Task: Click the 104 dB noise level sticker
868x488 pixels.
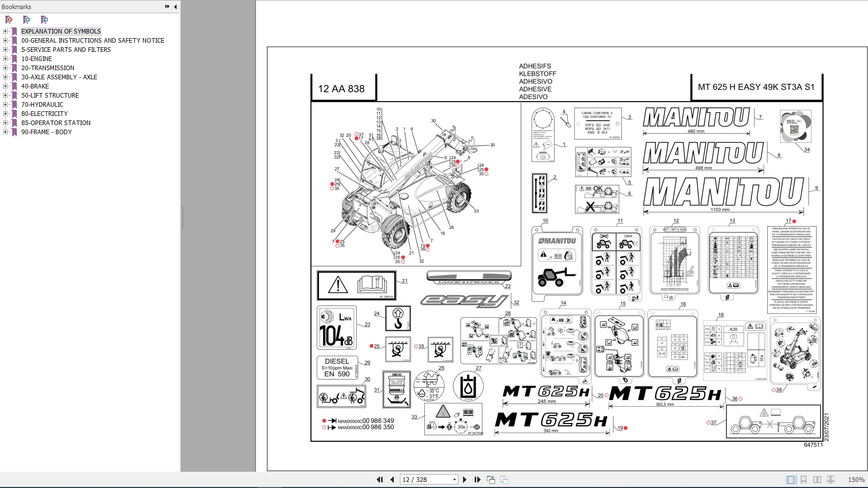Action: 336,328
